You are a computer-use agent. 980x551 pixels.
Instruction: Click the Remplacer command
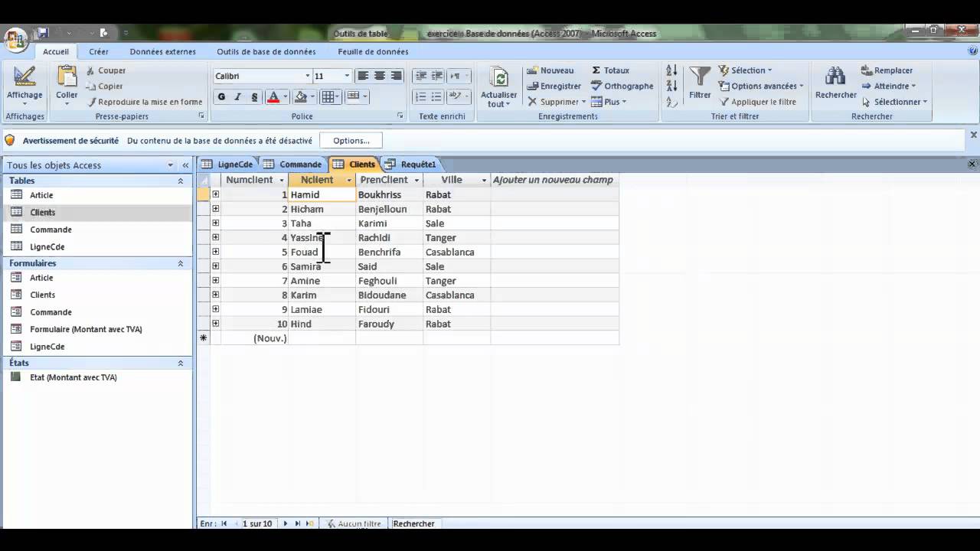coord(887,70)
